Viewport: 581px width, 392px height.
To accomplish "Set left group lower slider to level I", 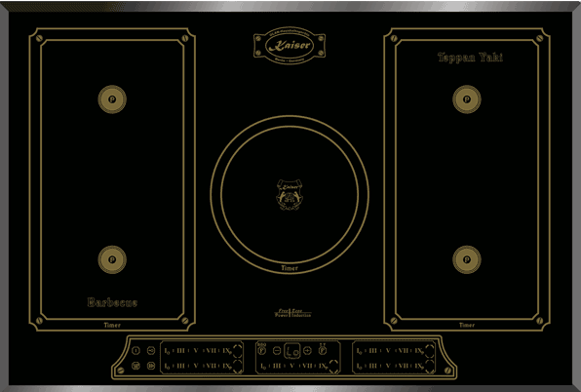I will [x=167, y=366].
